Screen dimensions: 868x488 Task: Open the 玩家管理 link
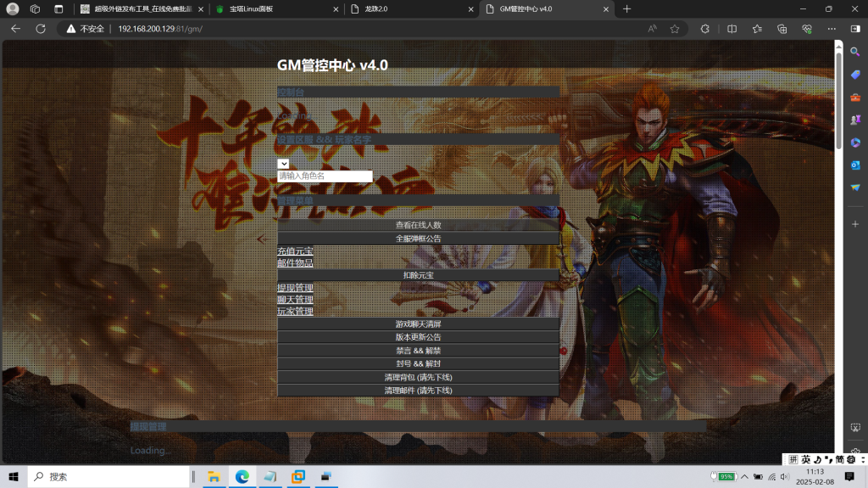point(295,312)
